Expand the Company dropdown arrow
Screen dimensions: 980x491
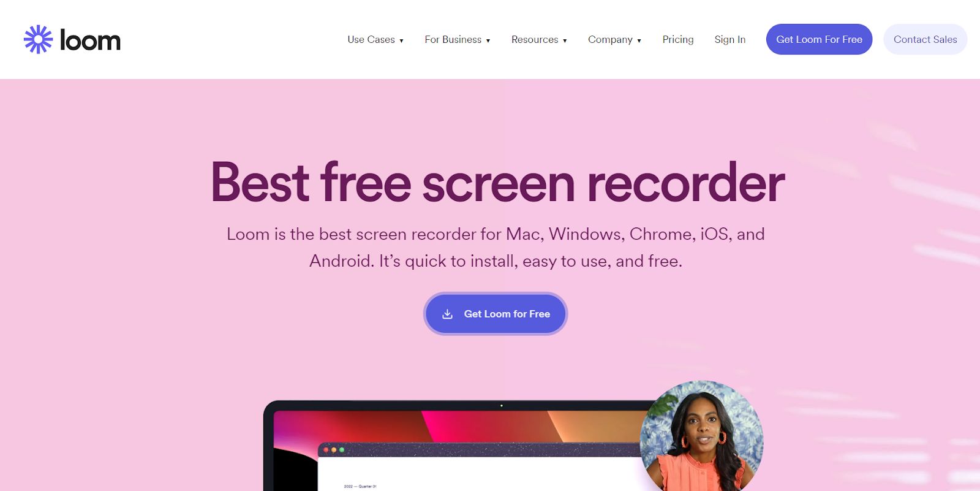[639, 40]
